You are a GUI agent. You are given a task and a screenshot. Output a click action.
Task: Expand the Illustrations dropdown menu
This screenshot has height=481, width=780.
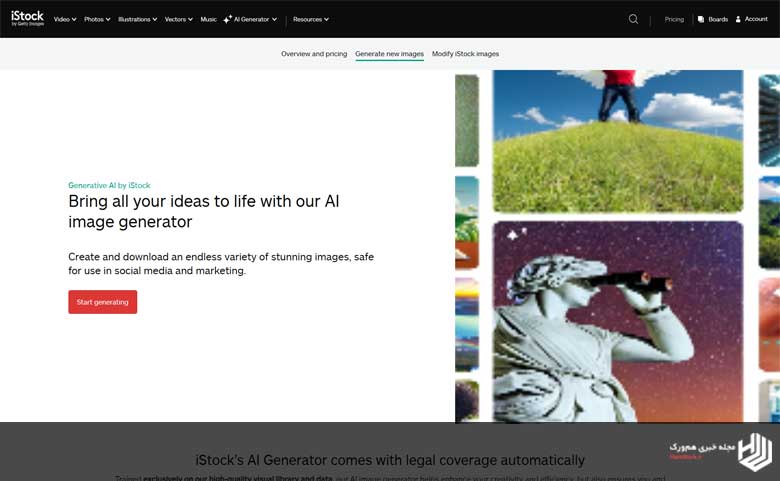coord(138,19)
